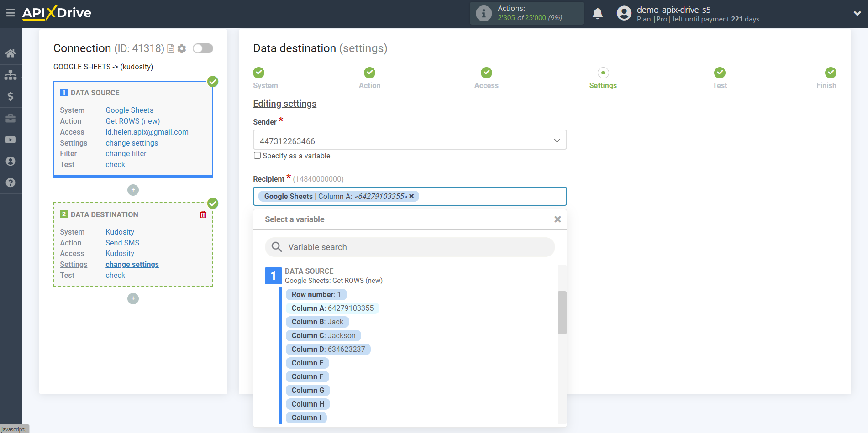Image resolution: width=868 pixels, height=433 pixels.
Task: Select Column A: 64279103355 variable
Action: 332,308
